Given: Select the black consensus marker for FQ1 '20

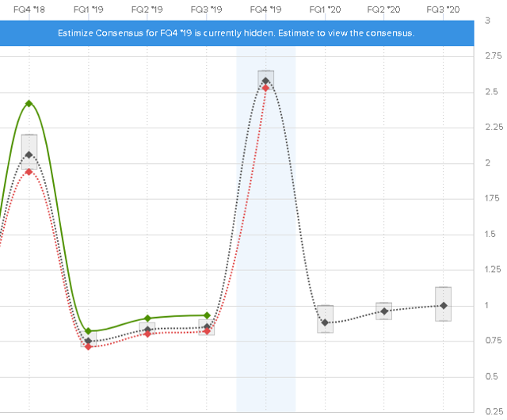Looking at the screenshot, I should (325, 323).
